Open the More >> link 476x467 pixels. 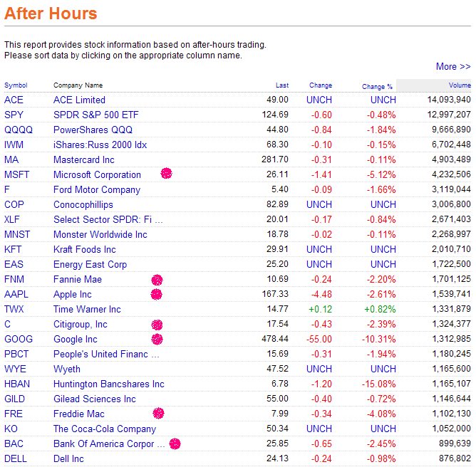453,67
